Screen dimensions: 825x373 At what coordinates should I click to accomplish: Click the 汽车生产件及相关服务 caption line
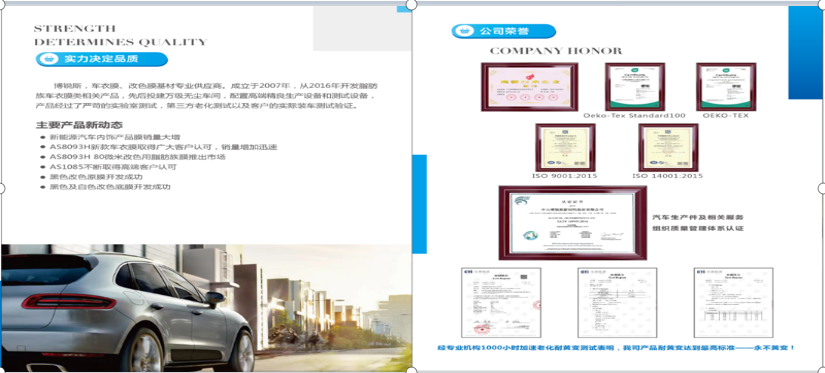[x=698, y=217]
